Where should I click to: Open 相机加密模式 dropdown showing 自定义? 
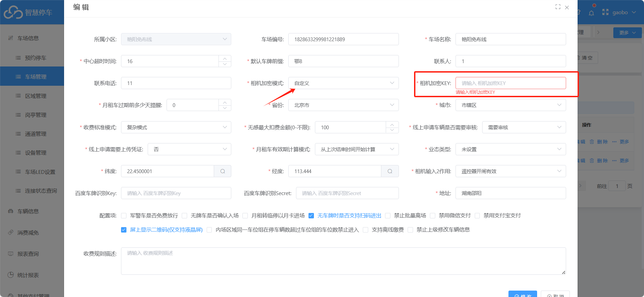343,83
